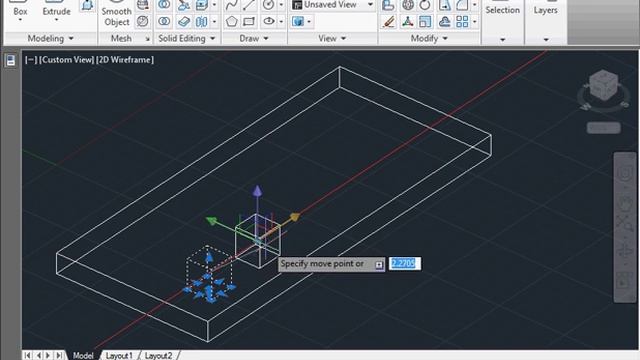Click the 3D Mirror icon in Modify
The height and width of the screenshot is (360, 640).
407,5
